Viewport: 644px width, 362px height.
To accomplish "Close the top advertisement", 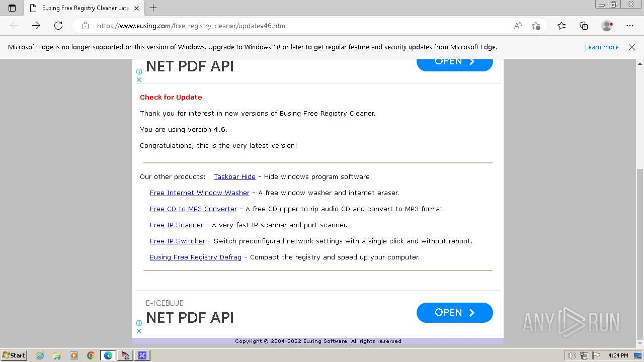I will pyautogui.click(x=139, y=79).
